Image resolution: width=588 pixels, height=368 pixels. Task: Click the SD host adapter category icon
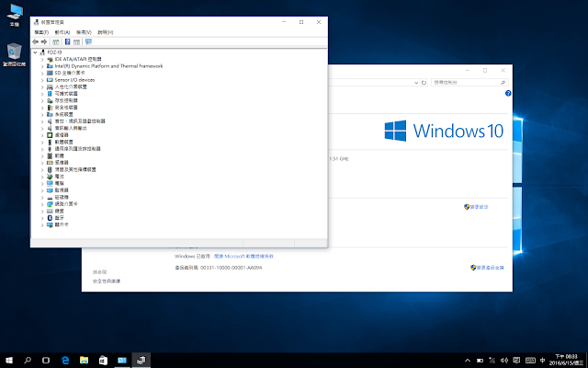click(x=50, y=73)
